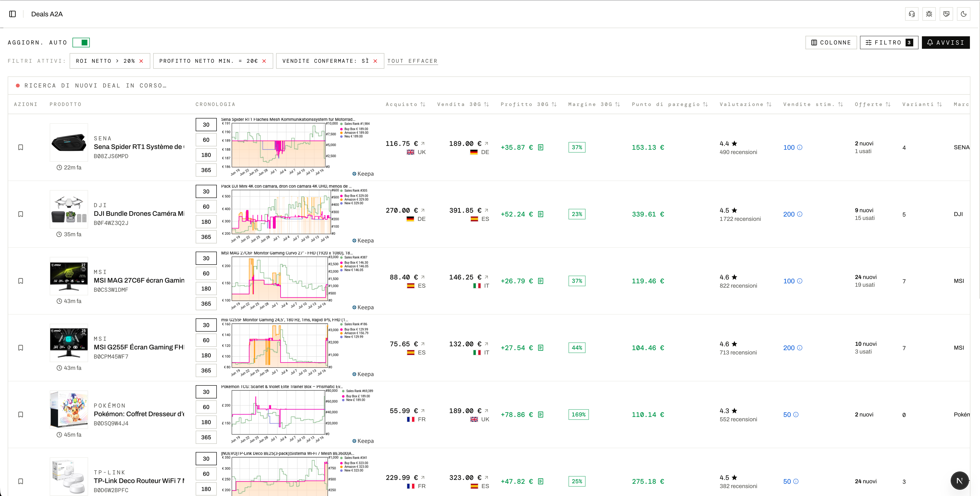This screenshot has height=496, width=980.
Task: Click the 37% margin badge for Sena
Action: tap(577, 147)
